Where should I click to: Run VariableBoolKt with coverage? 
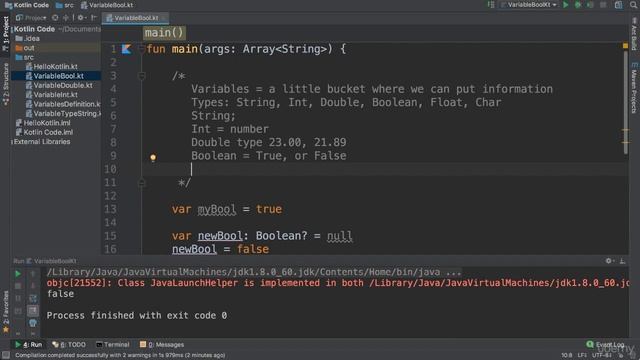(x=590, y=5)
